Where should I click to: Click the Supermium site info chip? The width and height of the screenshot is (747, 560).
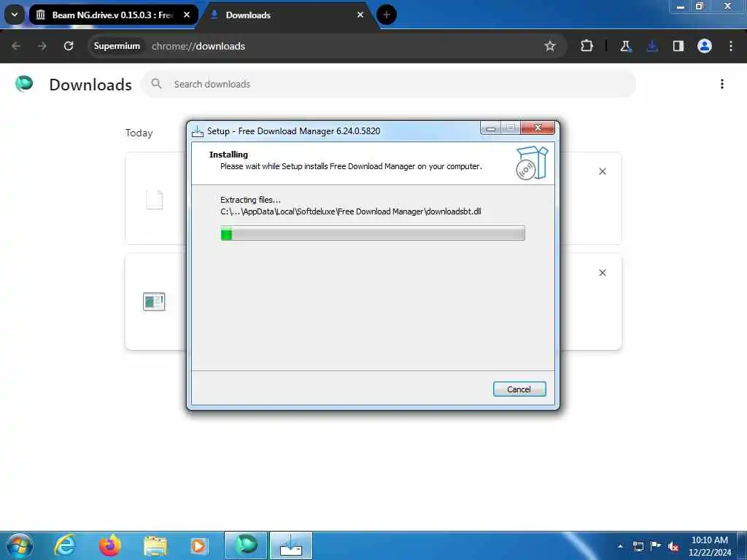click(x=117, y=46)
